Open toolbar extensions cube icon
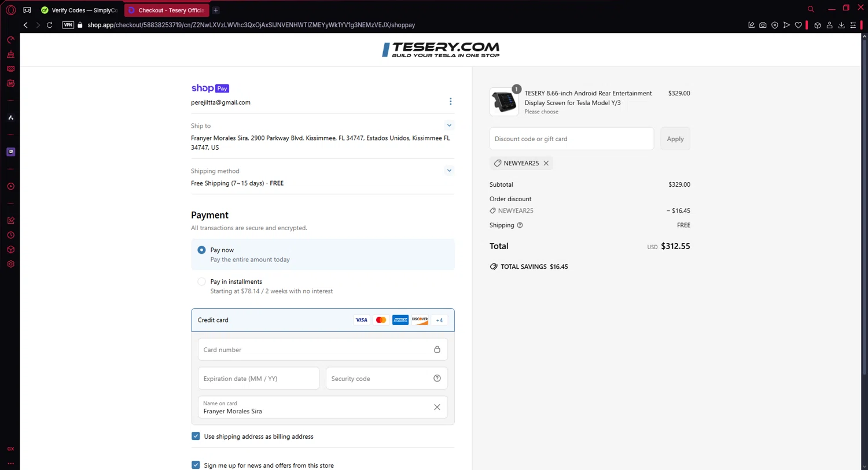The image size is (868, 470). [x=818, y=25]
